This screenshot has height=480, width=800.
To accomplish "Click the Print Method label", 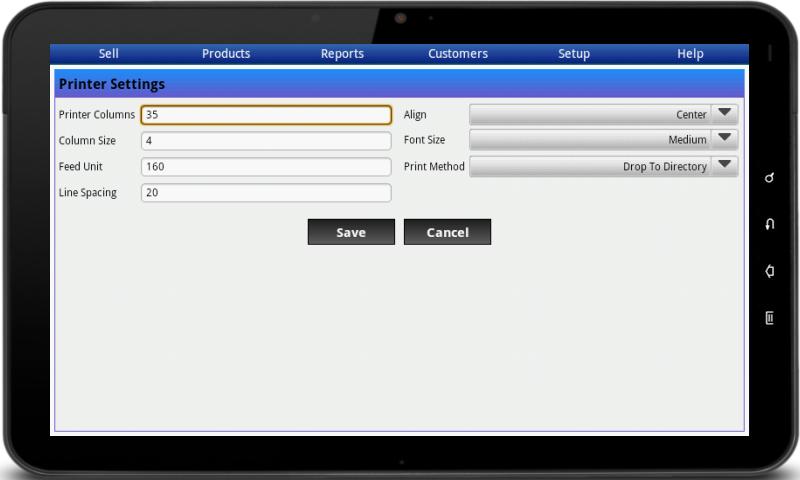I will pos(434,167).
